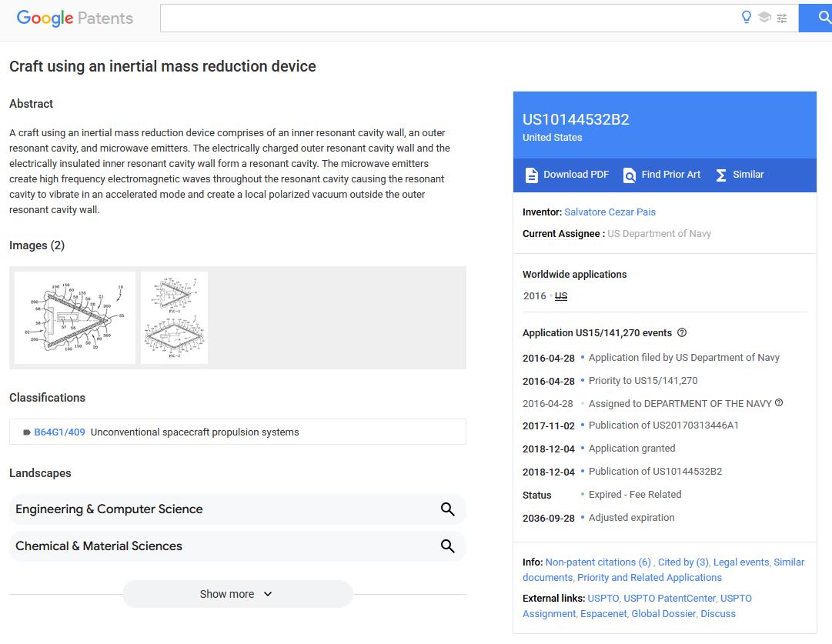Click the Download PDF link

coord(576,175)
